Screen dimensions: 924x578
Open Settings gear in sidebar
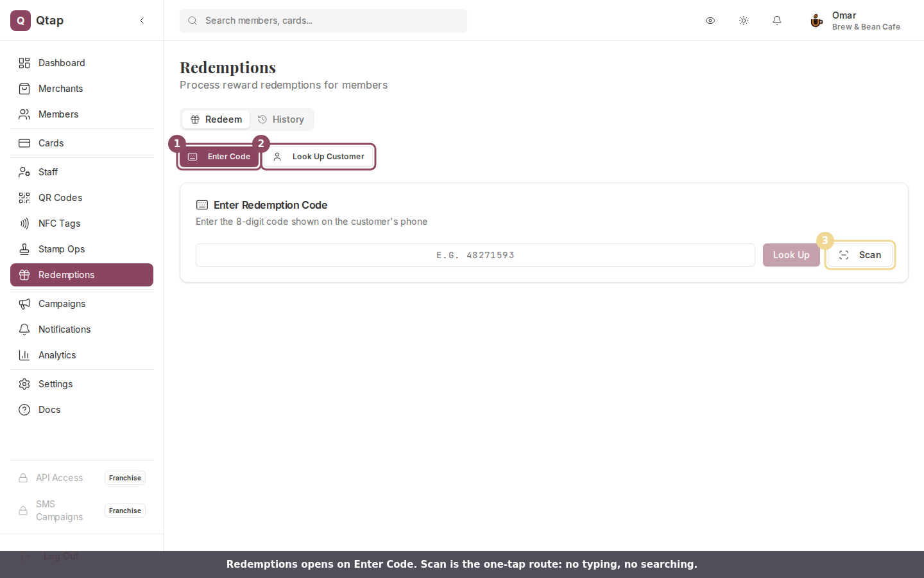pos(81,384)
